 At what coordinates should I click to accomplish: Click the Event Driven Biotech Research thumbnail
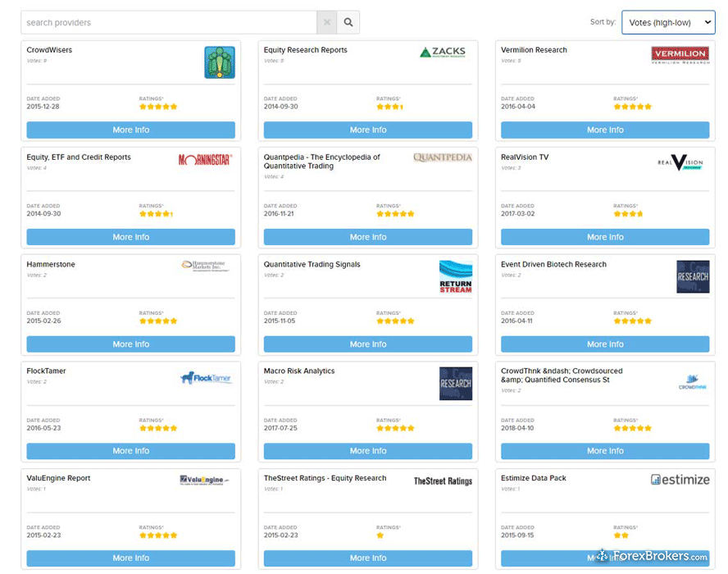(x=693, y=277)
